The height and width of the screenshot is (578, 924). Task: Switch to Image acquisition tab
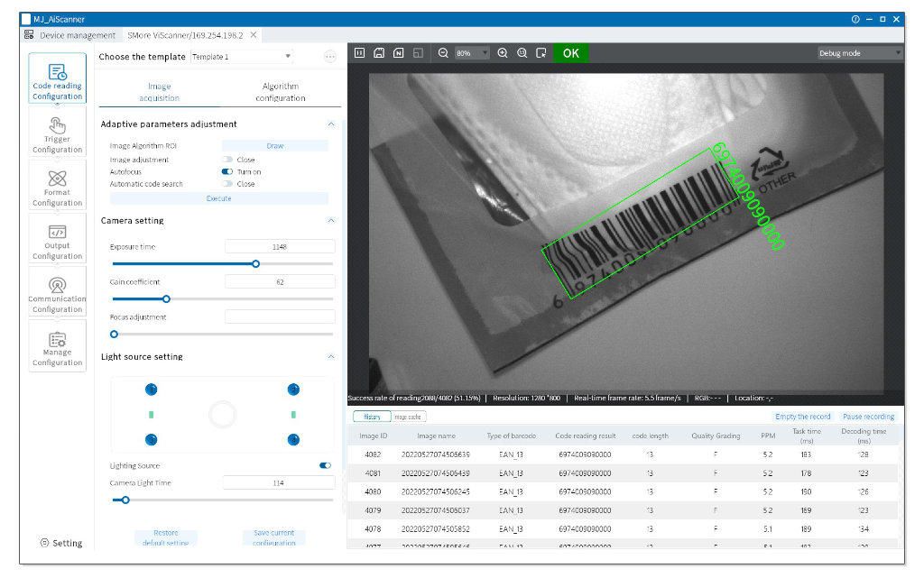point(159,92)
